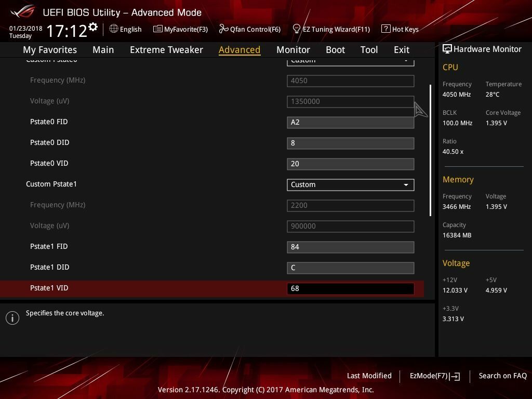
Task: Click the date 01/23/2018
Action: pyautogui.click(x=26, y=29)
